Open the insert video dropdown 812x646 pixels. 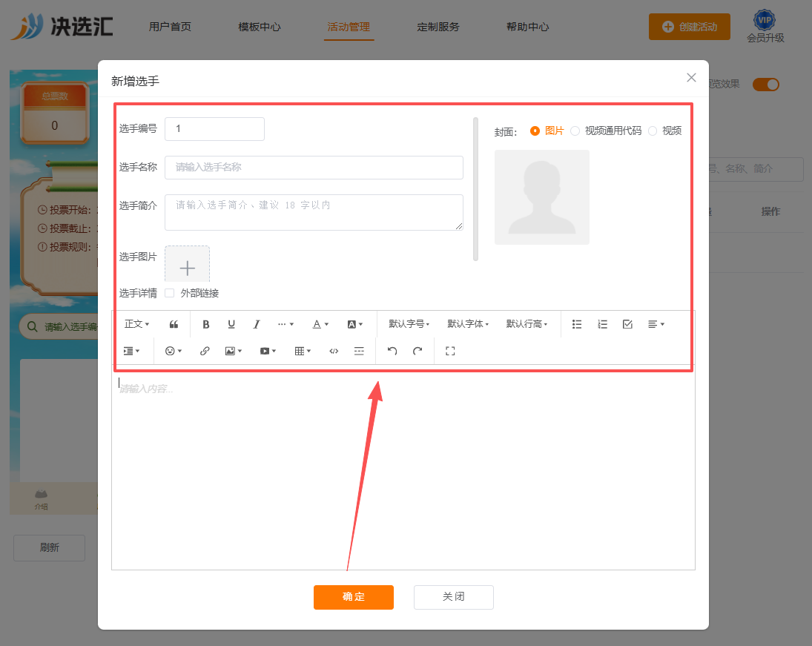pos(268,352)
